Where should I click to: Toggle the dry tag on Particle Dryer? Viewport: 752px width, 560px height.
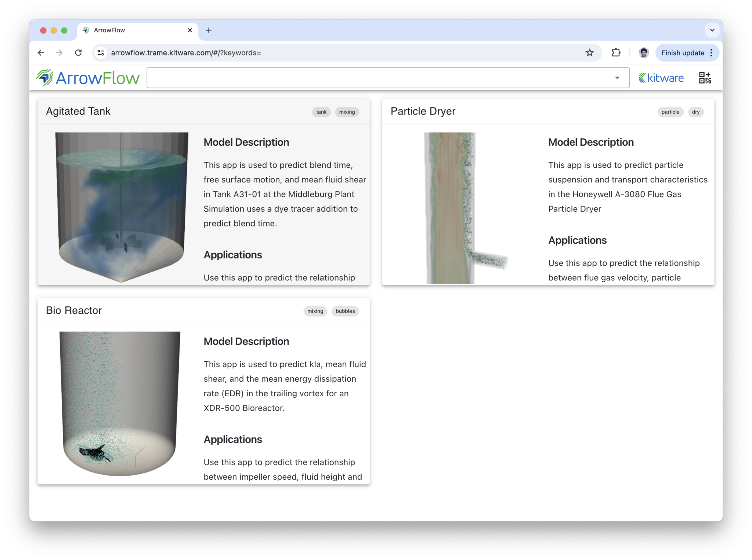[x=695, y=112]
